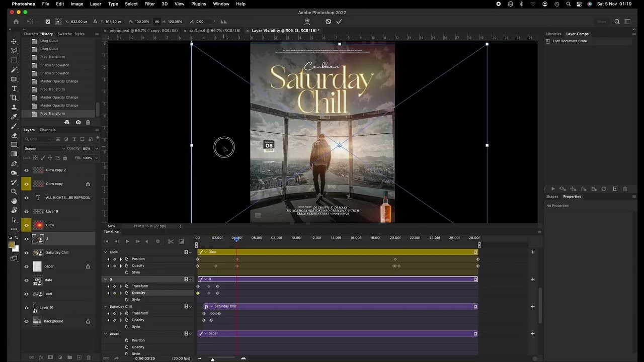Select the Crop tool
644x362 pixels.
14,98
